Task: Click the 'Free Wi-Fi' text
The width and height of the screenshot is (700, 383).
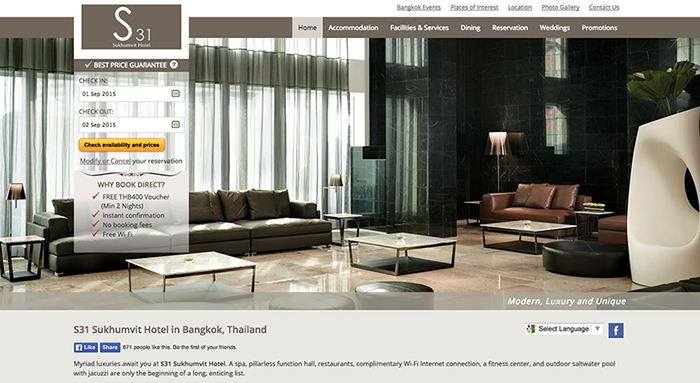Action: pos(117,234)
